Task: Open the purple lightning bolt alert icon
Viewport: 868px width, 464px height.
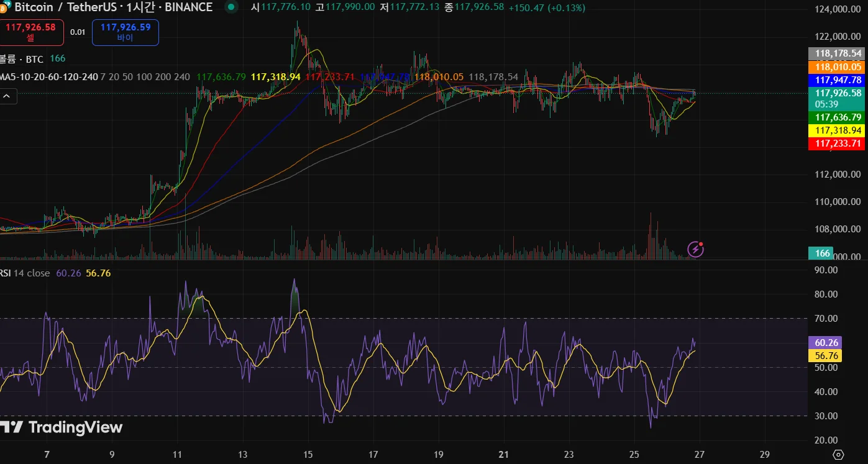Action: pyautogui.click(x=696, y=249)
